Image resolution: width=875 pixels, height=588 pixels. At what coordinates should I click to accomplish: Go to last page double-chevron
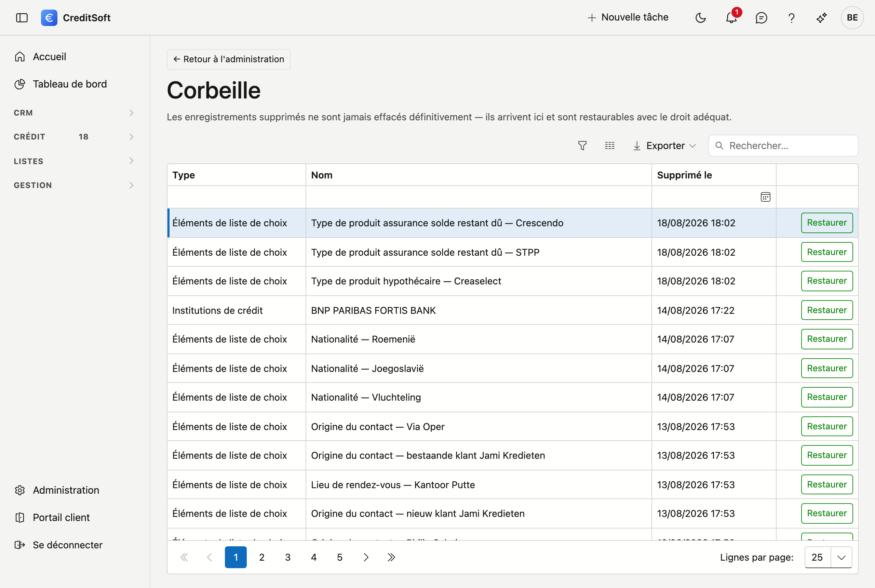[391, 558]
